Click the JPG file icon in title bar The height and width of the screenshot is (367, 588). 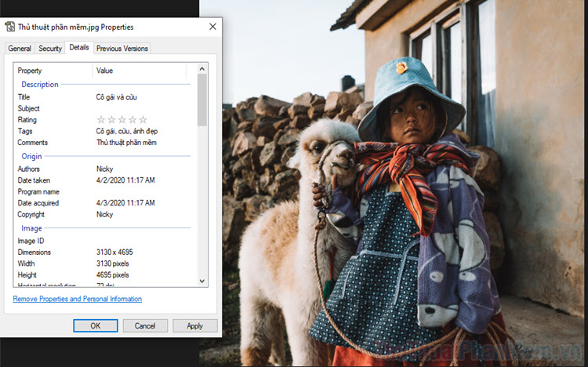click(10, 27)
